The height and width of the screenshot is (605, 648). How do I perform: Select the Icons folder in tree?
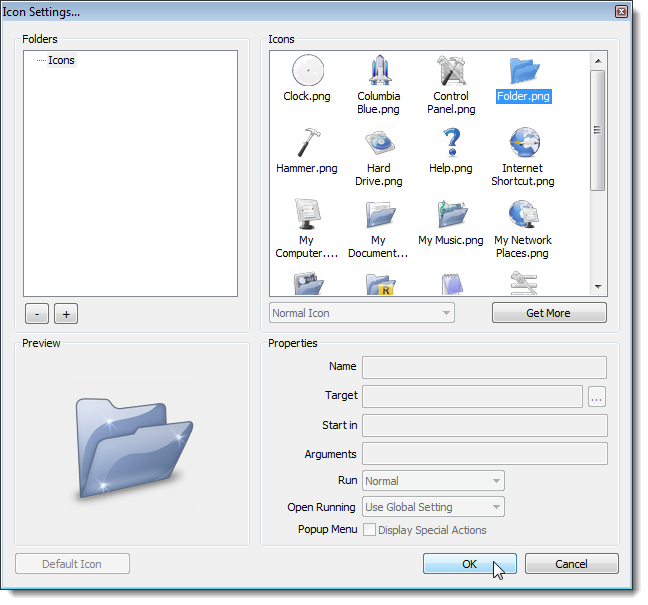click(x=61, y=60)
